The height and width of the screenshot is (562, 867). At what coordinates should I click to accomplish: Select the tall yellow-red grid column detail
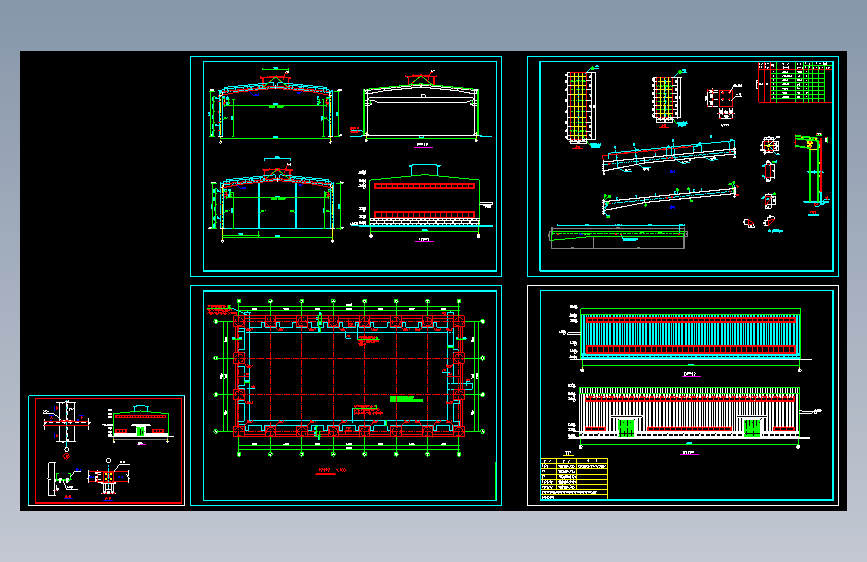[579, 107]
